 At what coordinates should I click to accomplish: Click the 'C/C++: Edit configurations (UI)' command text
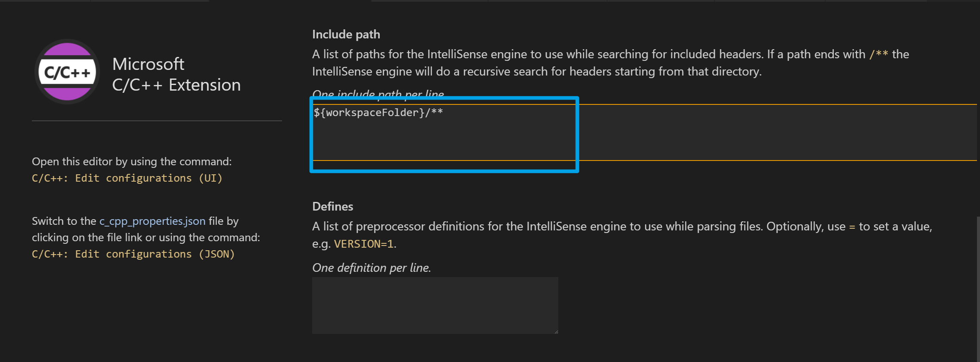127,178
